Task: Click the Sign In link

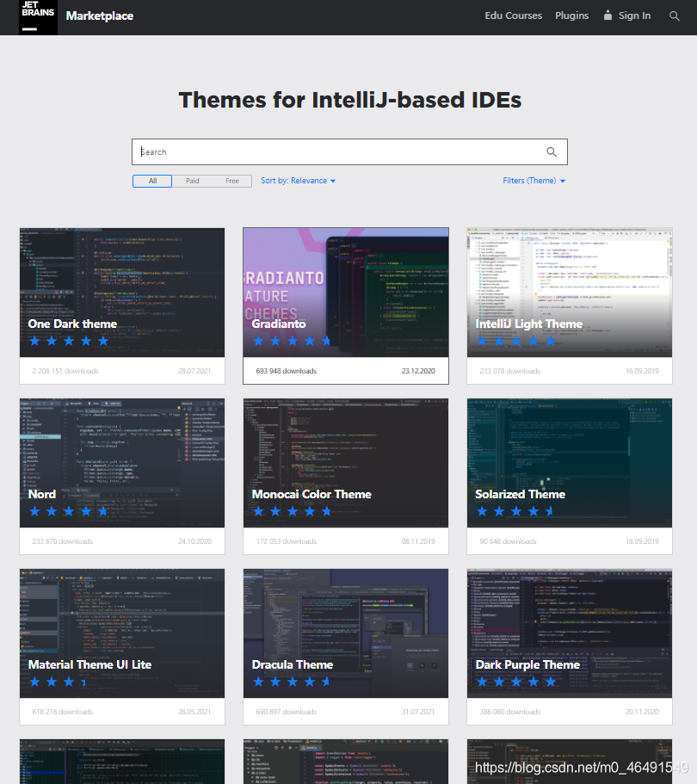Action: pyautogui.click(x=634, y=15)
